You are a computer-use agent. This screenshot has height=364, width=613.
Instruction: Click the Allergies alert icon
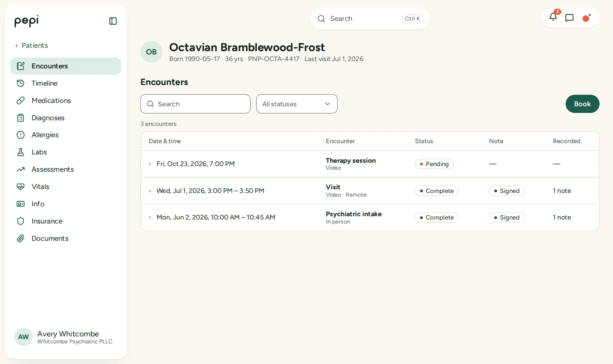21,135
